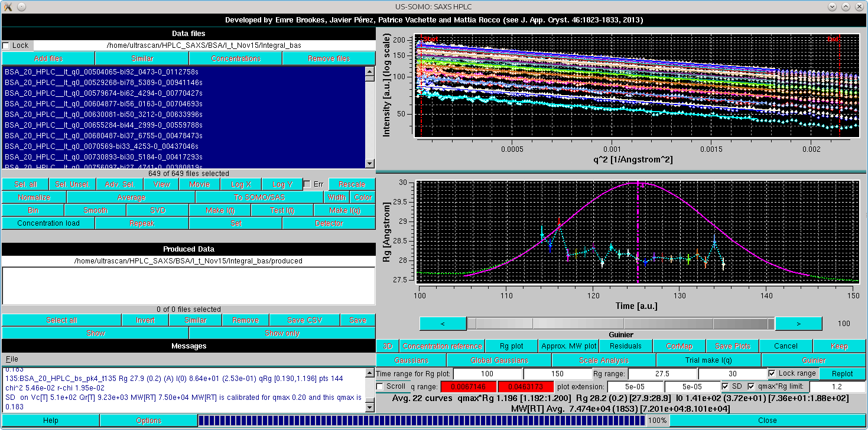This screenshot has height=430, width=868.
Task: Step the time slider forward with > button
Action: (798, 323)
